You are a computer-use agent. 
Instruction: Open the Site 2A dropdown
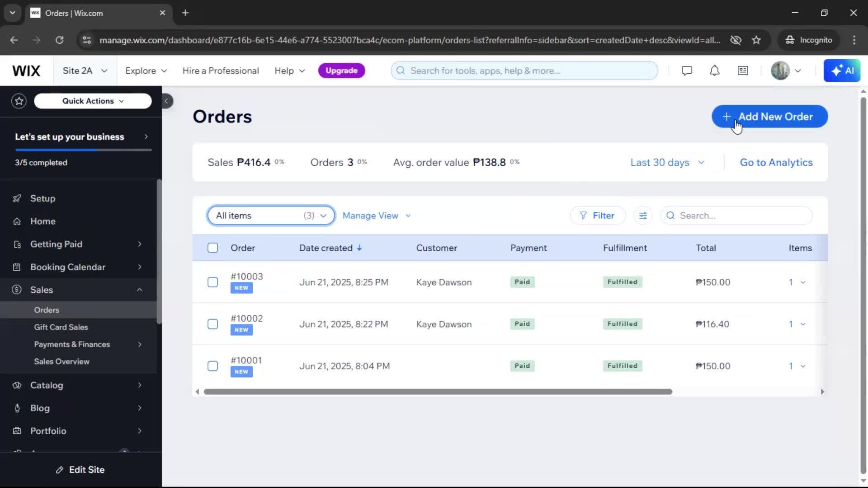tap(85, 71)
